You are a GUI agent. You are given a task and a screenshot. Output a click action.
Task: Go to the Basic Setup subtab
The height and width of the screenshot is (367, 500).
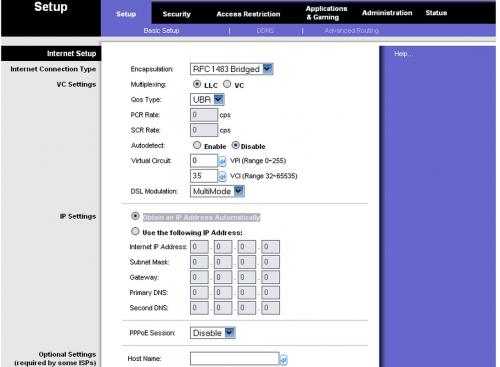(x=161, y=31)
